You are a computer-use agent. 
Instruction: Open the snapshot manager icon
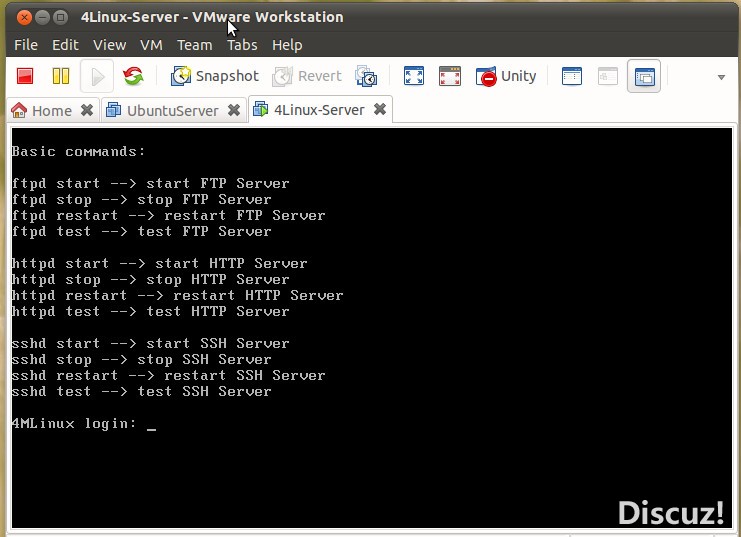point(367,76)
